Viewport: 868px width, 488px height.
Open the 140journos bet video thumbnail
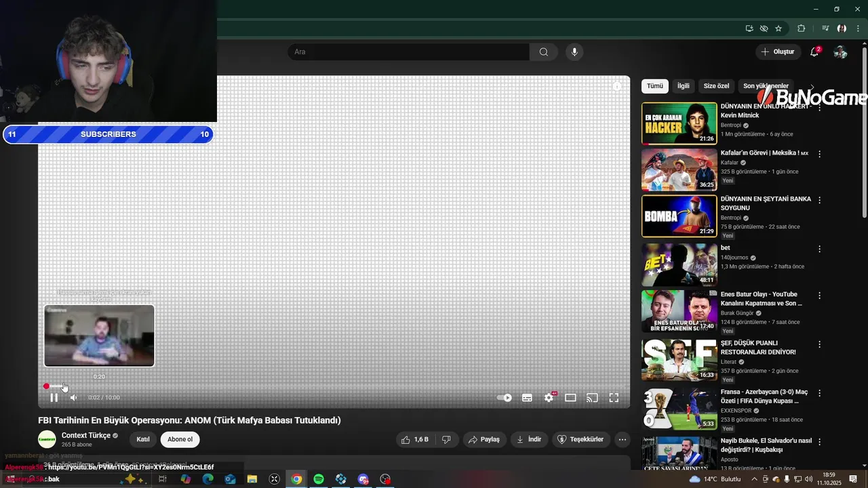[x=679, y=265]
